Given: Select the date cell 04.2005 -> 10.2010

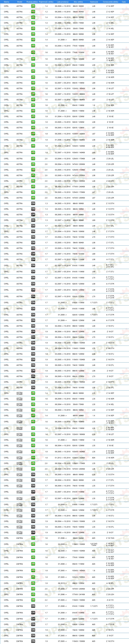Looking at the screenshot, I should (x=63, y=204).
